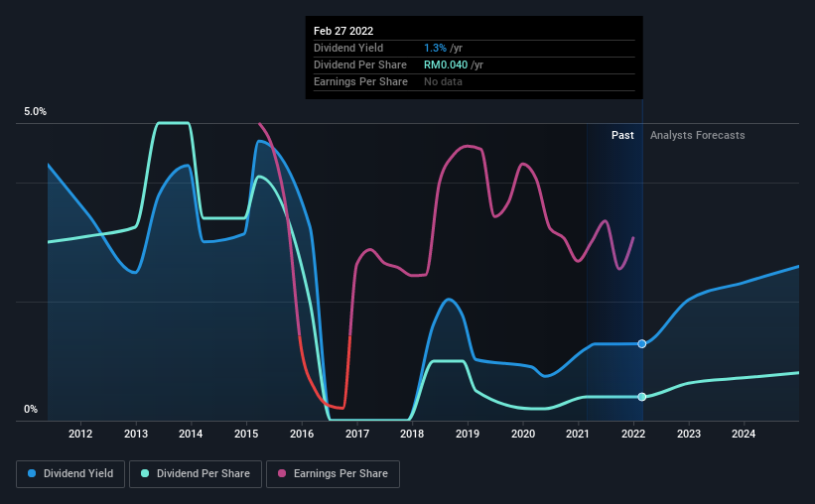The height and width of the screenshot is (504, 815).
Task: Click the teal dividend per share data point marker
Action: coord(642,397)
